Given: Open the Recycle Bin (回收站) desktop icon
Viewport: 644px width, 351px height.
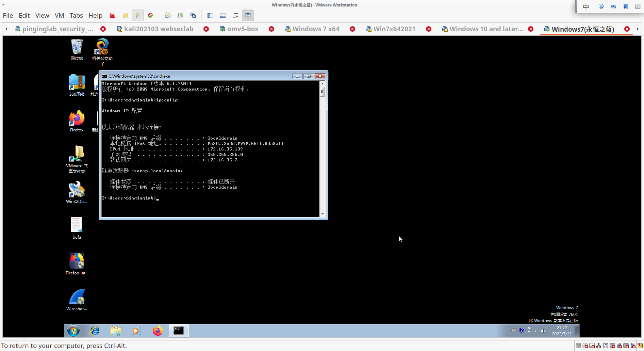Looking at the screenshot, I should [77, 50].
